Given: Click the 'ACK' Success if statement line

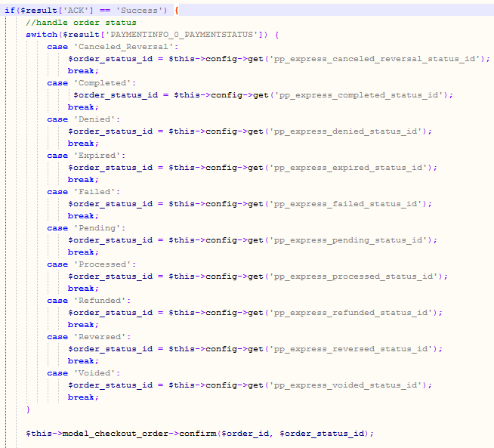Looking at the screenshot, I should 91,11.
